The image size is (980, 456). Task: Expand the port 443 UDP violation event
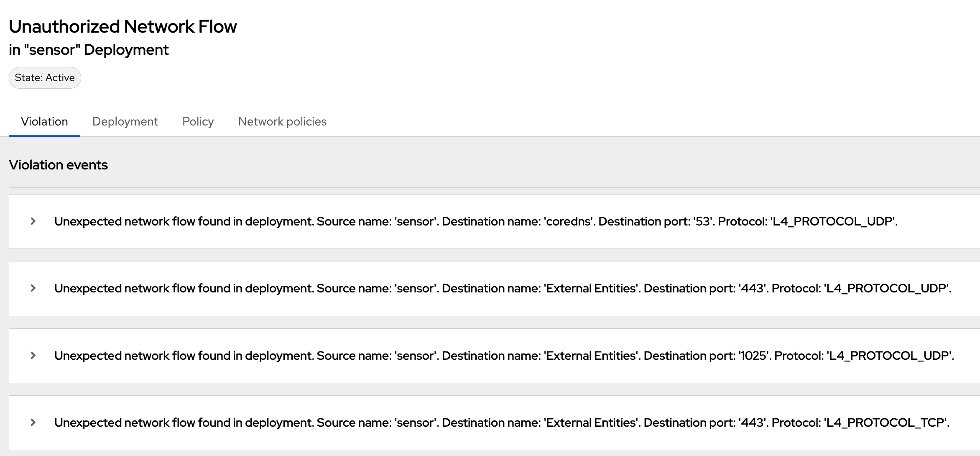(33, 288)
